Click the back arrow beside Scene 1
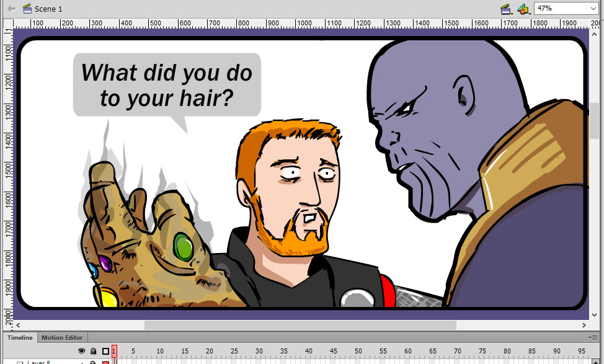604x364 pixels. click(12, 9)
